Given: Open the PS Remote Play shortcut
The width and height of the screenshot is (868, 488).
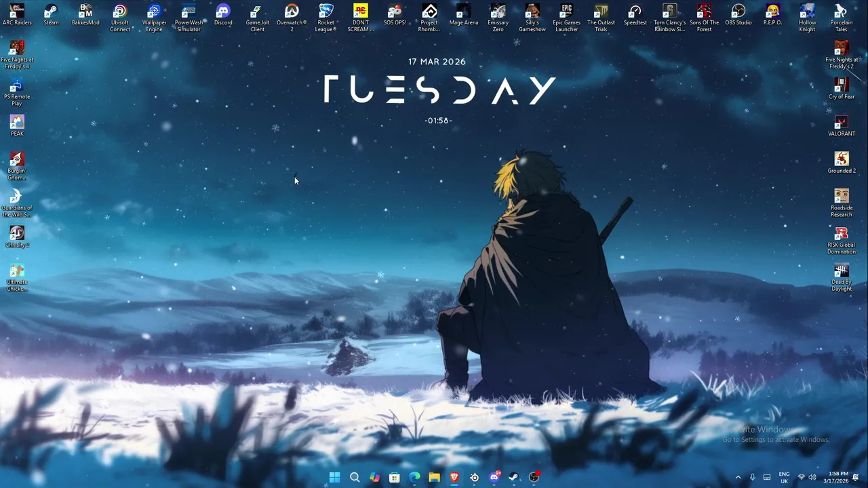Looking at the screenshot, I should (17, 92).
